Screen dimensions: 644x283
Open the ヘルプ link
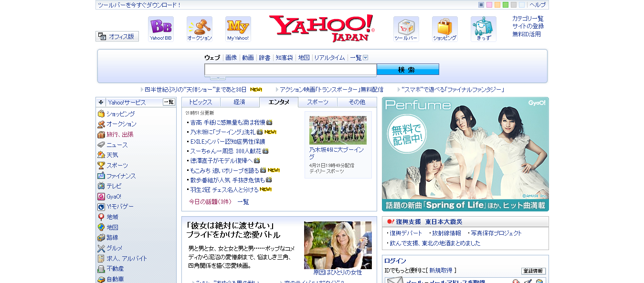(538, 5)
